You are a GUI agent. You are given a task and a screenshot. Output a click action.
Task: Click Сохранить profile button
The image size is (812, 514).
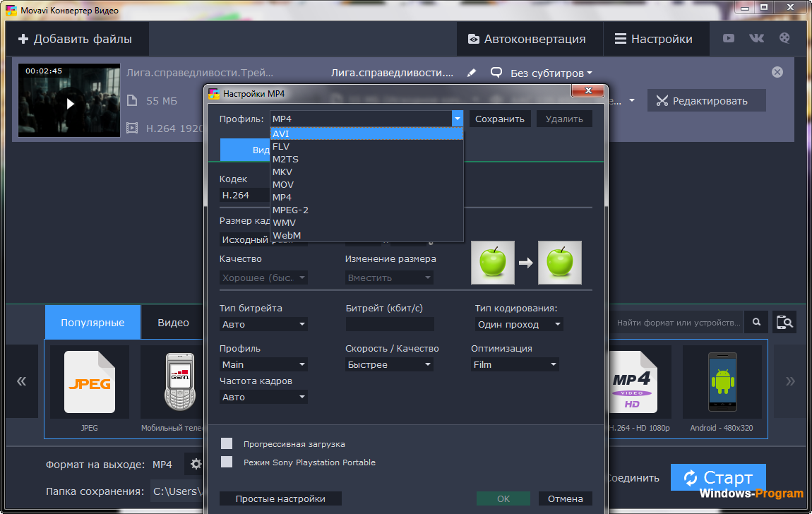(x=500, y=119)
